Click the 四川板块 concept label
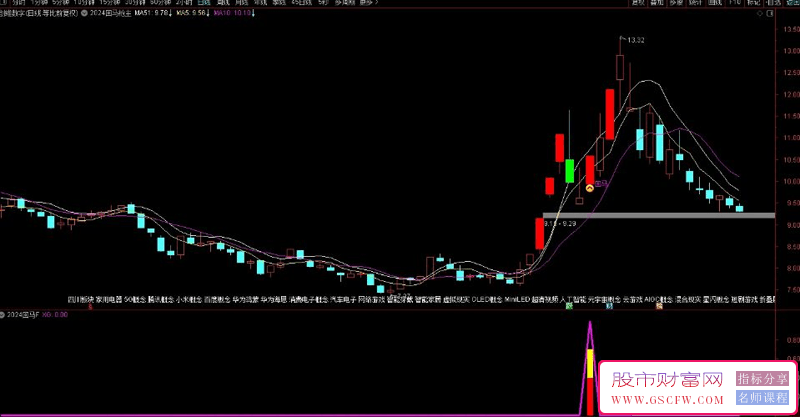Screen dimensions: 800x417 pyautogui.click(x=81, y=300)
